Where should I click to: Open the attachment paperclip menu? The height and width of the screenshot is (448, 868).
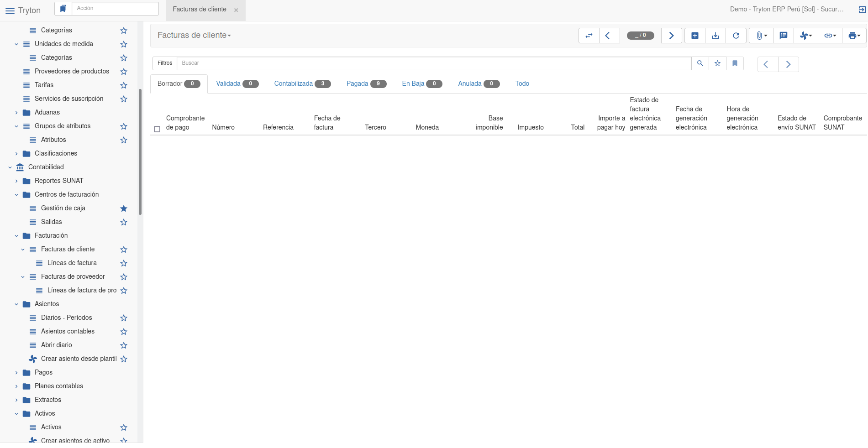[x=761, y=36]
